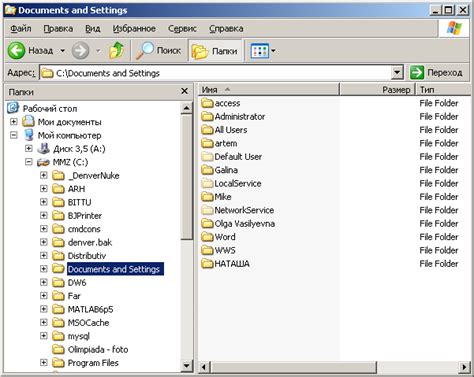The height and width of the screenshot is (377, 474).
Task: Go up one folder level icon
Action: 117,51
